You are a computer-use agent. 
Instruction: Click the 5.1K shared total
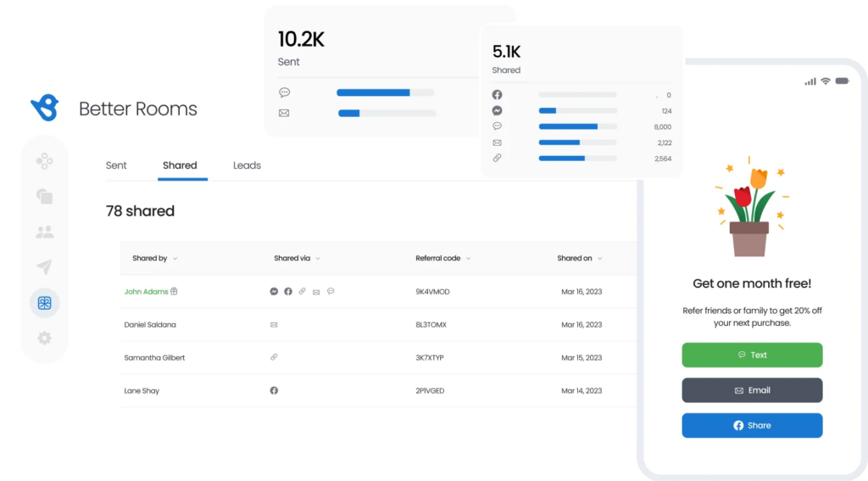(507, 52)
